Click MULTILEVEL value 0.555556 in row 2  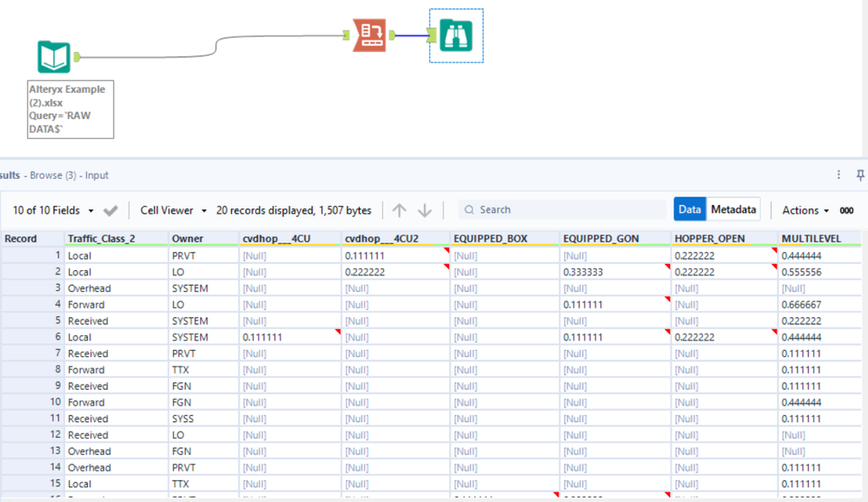[x=820, y=273]
